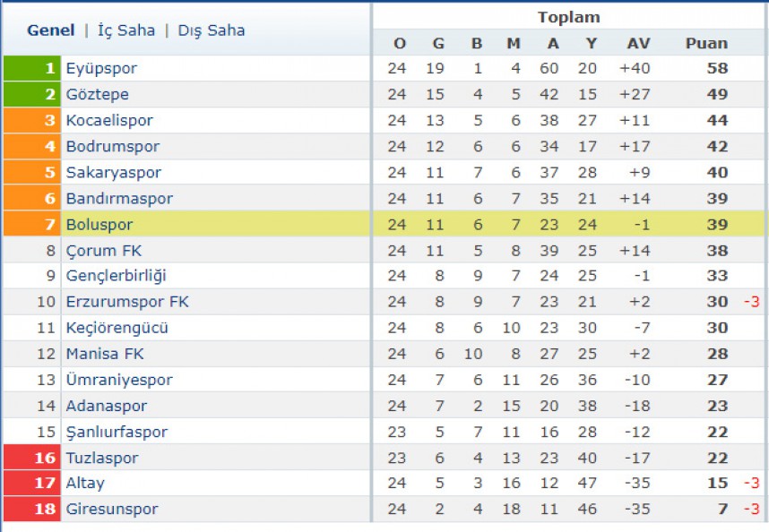
Task: Select Bodrumspor in the standings
Action: point(113,147)
